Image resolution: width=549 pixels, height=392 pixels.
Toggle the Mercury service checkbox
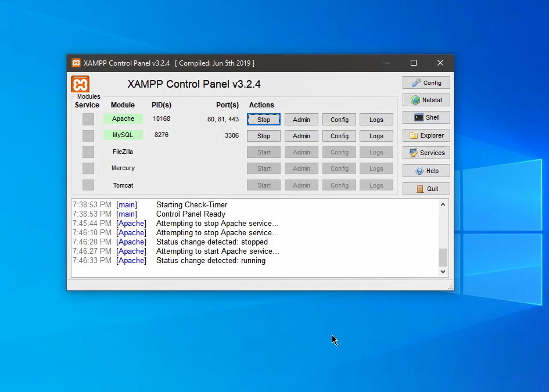88,168
